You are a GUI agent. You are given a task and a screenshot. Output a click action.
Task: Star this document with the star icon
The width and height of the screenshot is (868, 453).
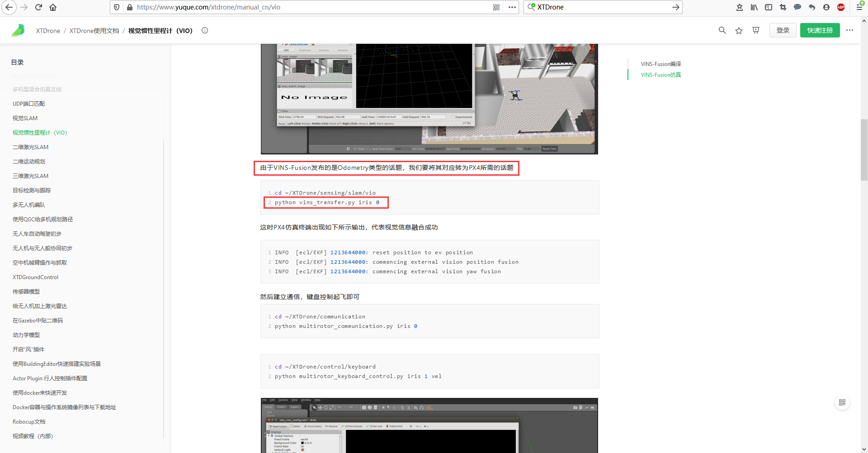click(739, 30)
